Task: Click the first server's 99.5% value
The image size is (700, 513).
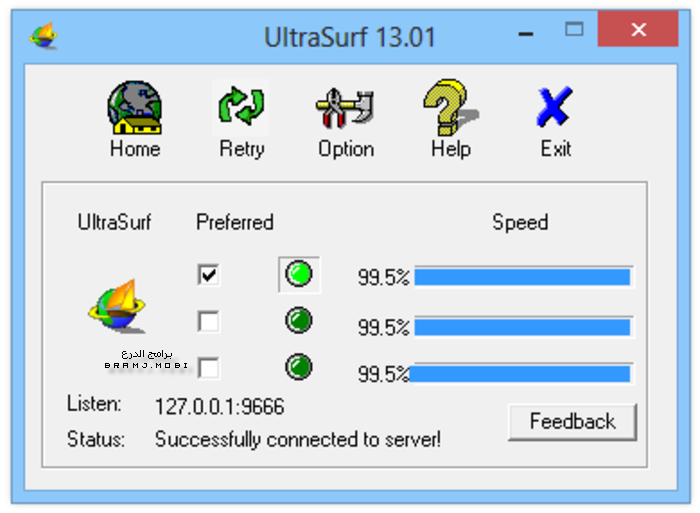Action: (383, 278)
